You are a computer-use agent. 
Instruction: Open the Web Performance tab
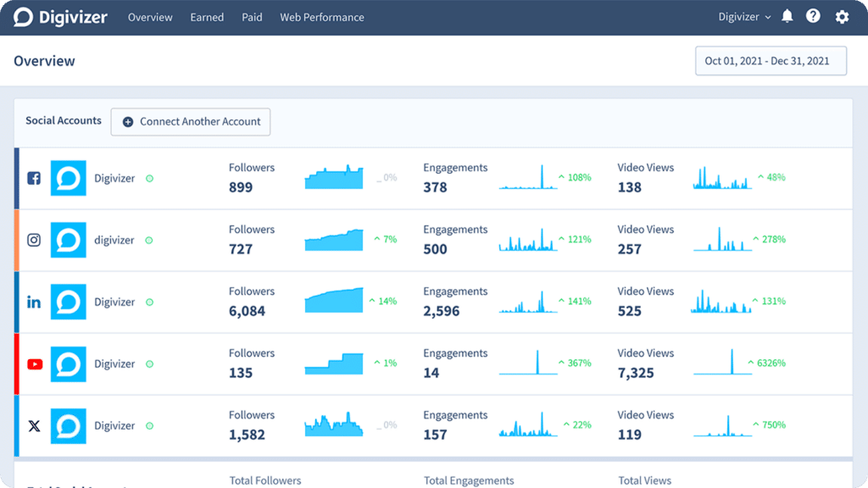(x=322, y=17)
